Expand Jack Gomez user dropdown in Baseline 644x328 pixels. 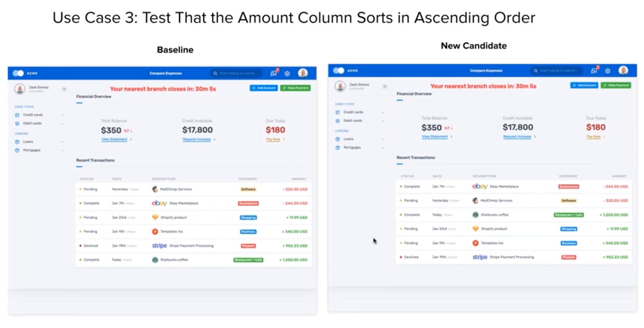[x=64, y=89]
